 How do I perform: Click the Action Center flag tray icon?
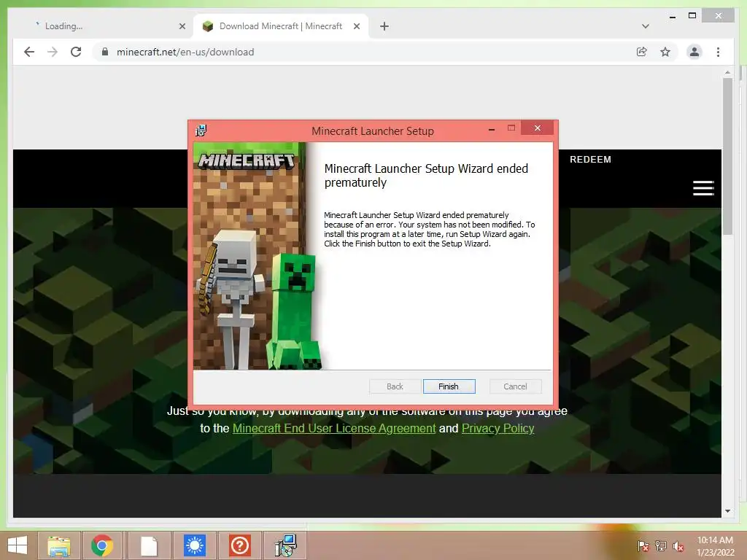click(x=643, y=545)
